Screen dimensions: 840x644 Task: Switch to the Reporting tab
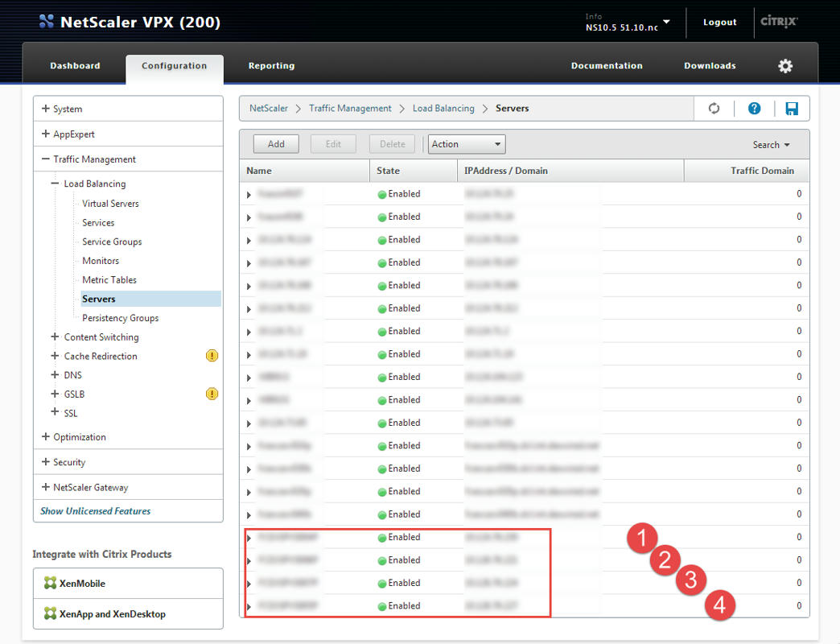(271, 65)
